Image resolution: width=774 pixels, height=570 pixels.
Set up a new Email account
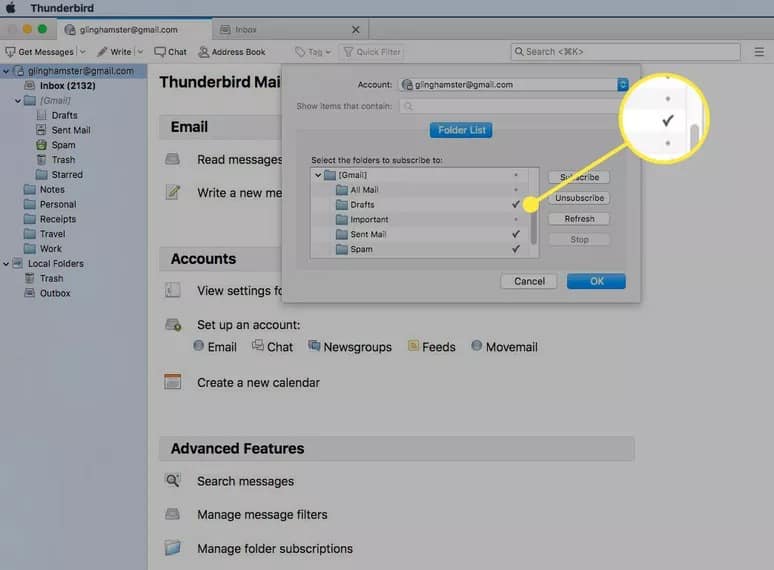215,347
